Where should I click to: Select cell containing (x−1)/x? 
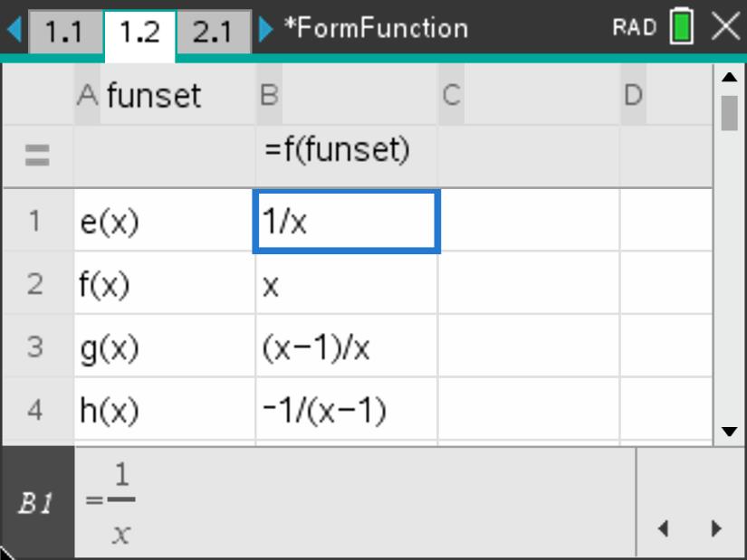point(346,348)
